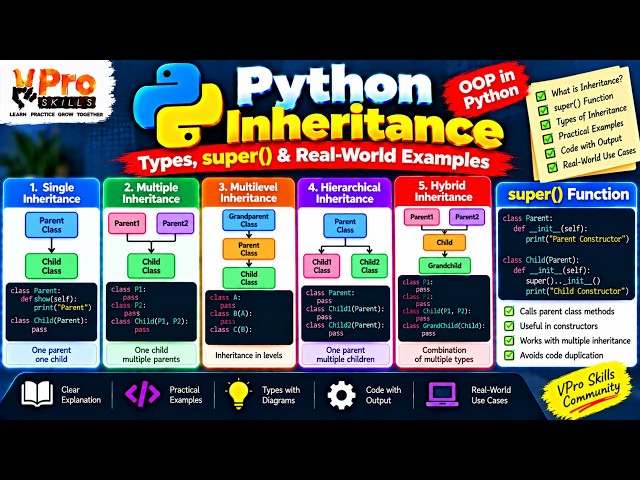Toggle the 'What is Inheritance?' checkbox
Viewport: 640px width, 480px height.
(x=541, y=96)
